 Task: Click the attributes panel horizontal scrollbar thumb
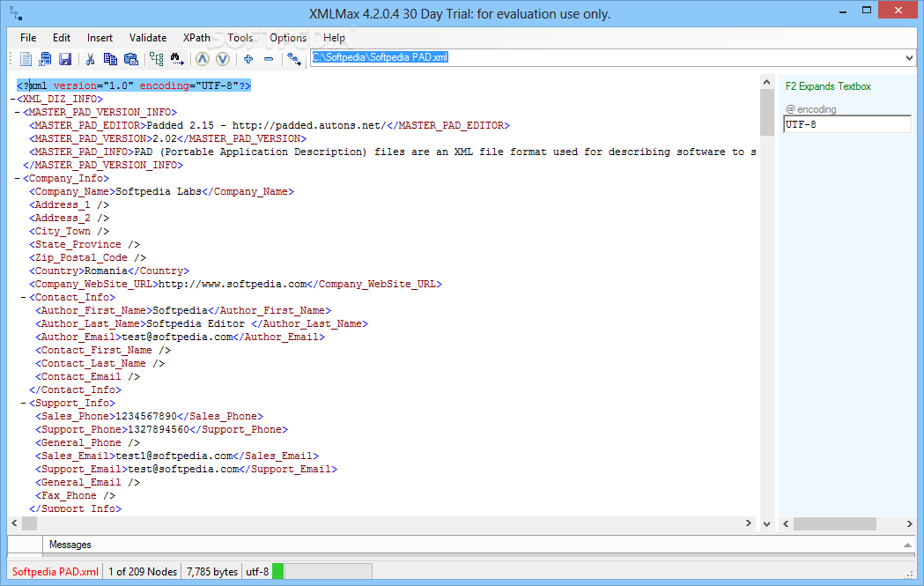tap(834, 523)
